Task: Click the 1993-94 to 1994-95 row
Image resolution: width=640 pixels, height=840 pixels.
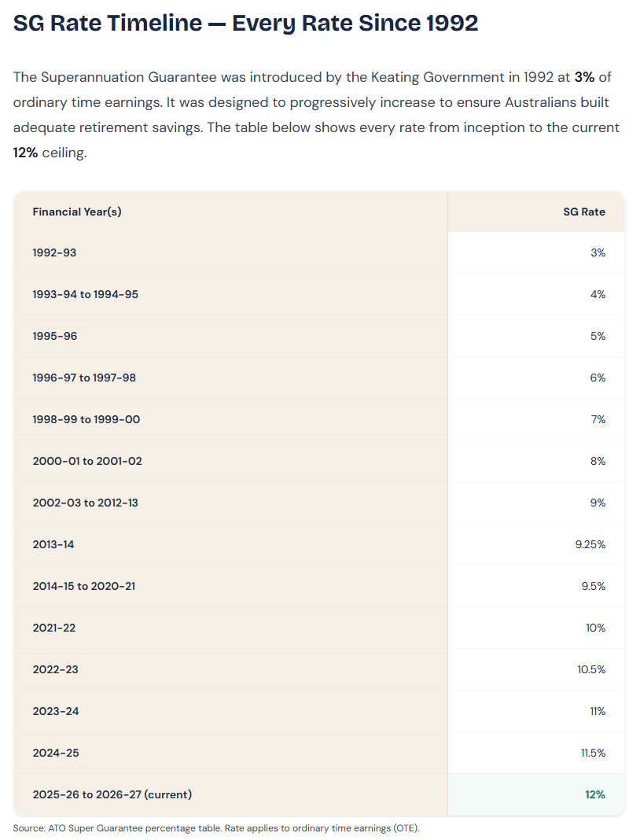Action: point(319,294)
